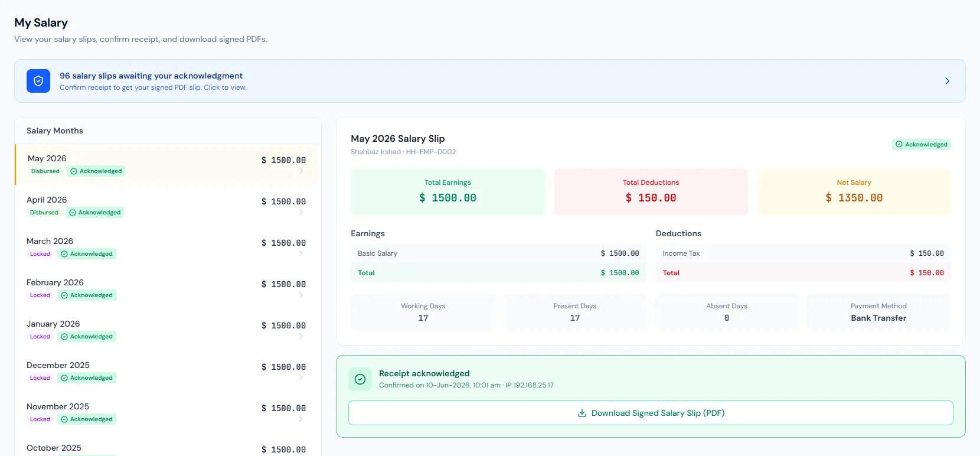Click the Acknowledged badge under December 2025
The image size is (980, 456).
[87, 378]
